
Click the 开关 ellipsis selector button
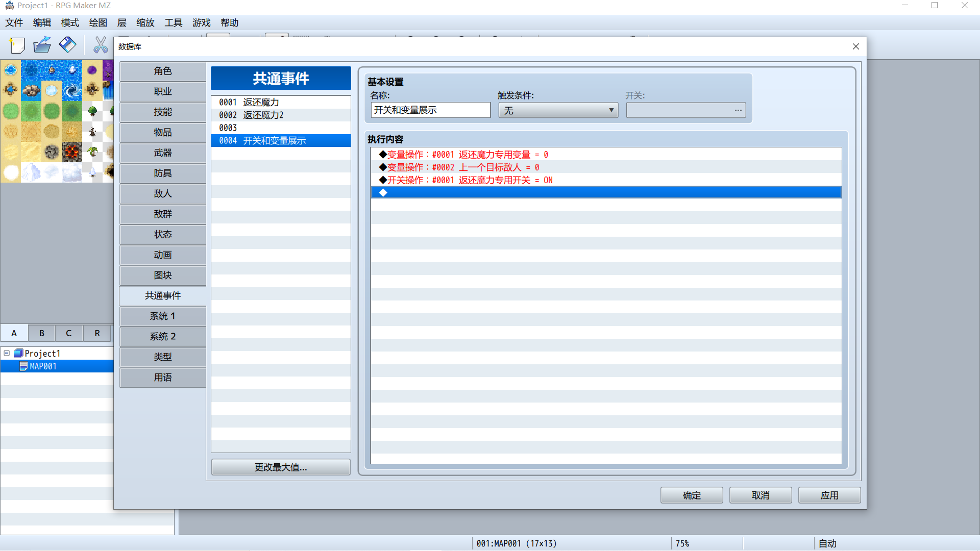click(738, 110)
